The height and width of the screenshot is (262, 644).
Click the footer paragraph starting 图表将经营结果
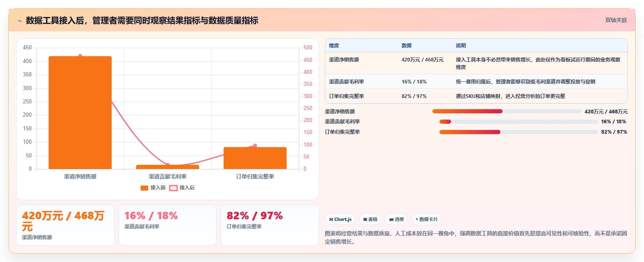[476, 238]
